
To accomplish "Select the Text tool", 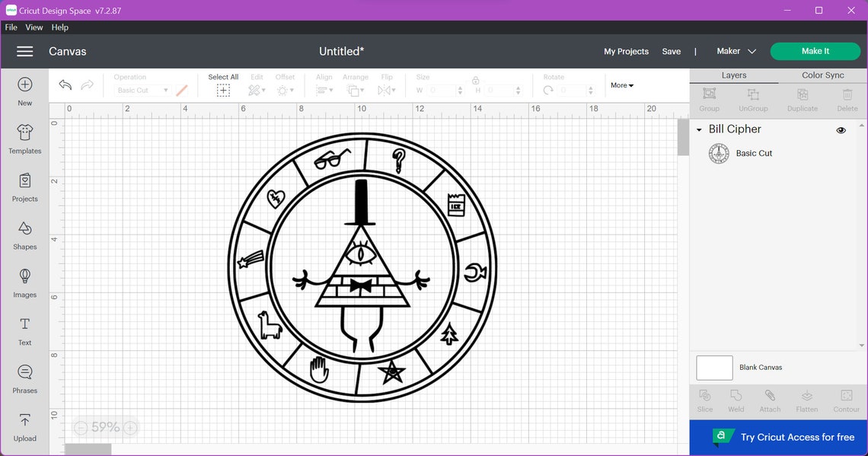I will [24, 332].
